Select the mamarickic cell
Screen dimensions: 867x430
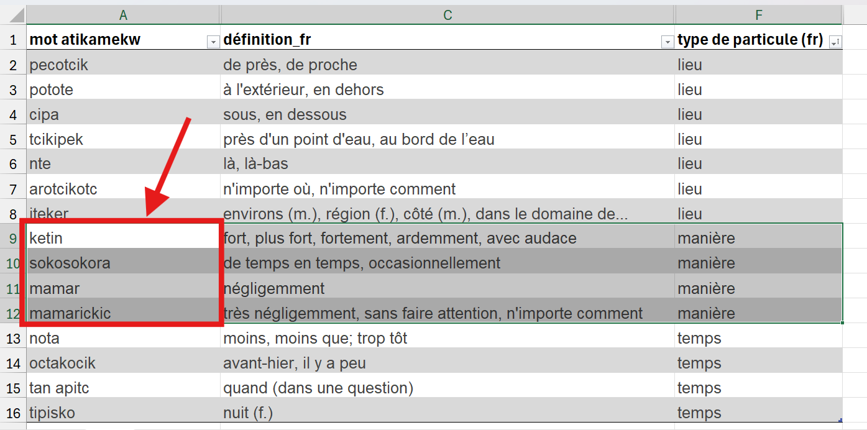[x=123, y=313]
